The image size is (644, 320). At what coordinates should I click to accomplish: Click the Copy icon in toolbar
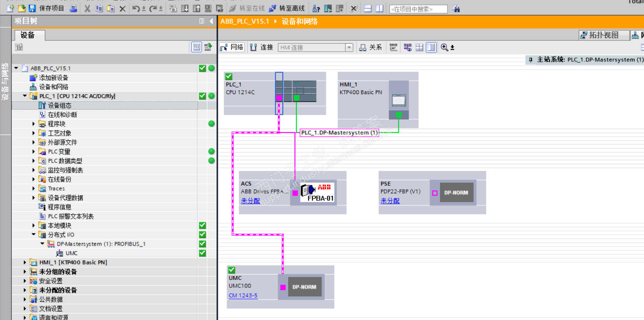click(99, 8)
